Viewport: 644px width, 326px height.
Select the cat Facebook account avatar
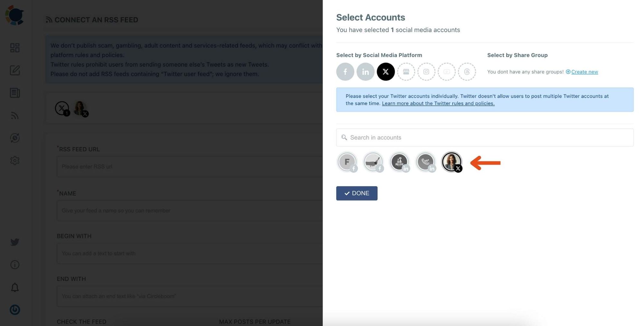tap(373, 162)
